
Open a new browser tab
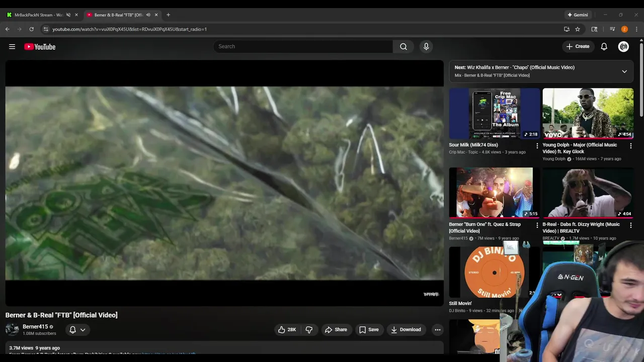[x=168, y=15]
